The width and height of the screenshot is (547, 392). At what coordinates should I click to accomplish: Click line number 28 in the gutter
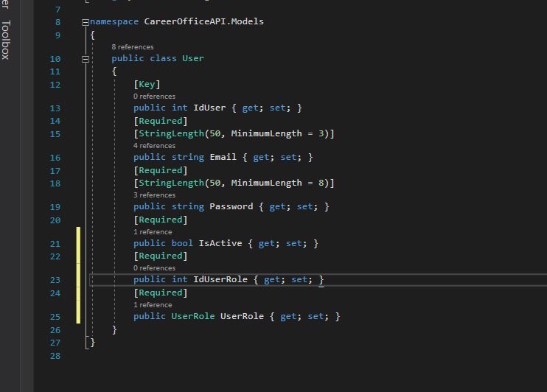[55, 356]
